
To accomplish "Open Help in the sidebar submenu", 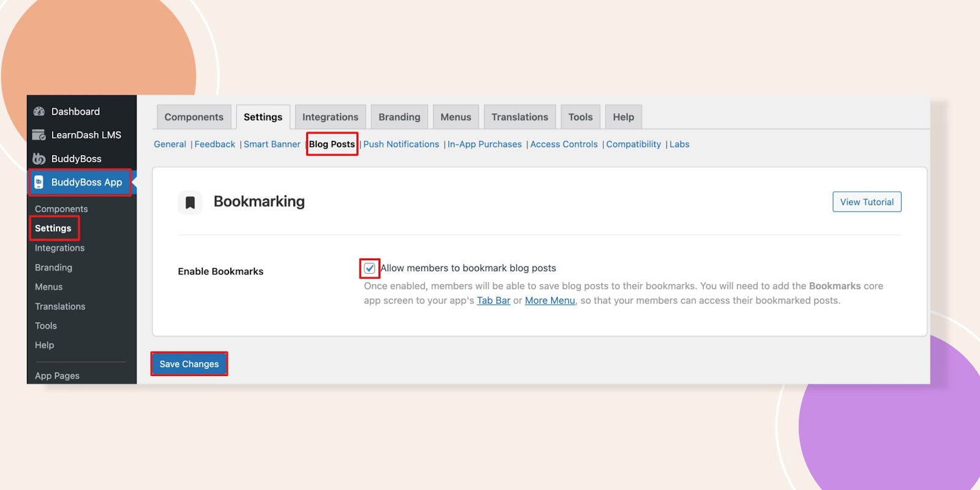I will 44,345.
